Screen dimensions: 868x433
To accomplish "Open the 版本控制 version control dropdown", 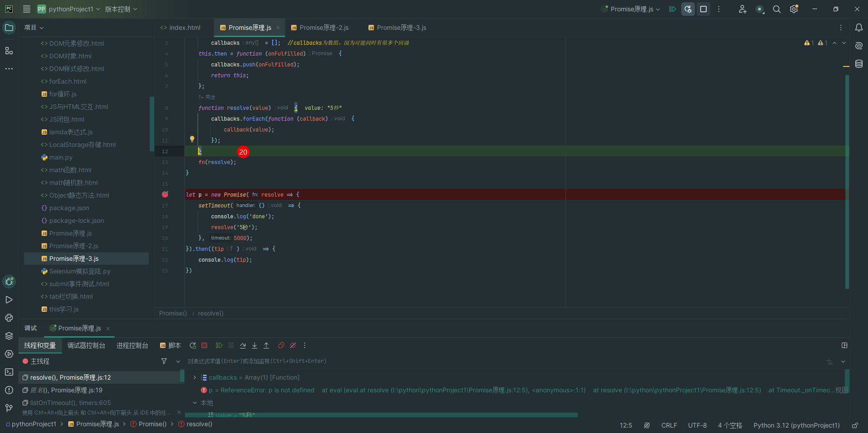I will (121, 9).
